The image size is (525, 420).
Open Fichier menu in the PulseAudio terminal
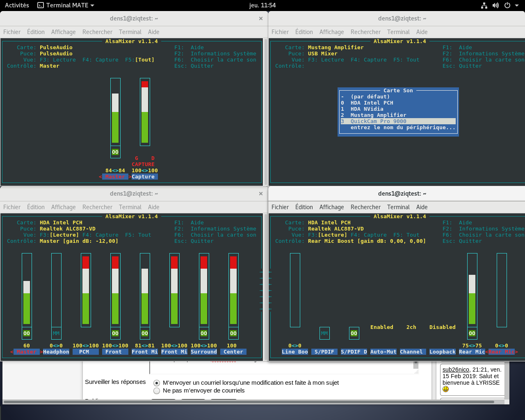(x=12, y=32)
